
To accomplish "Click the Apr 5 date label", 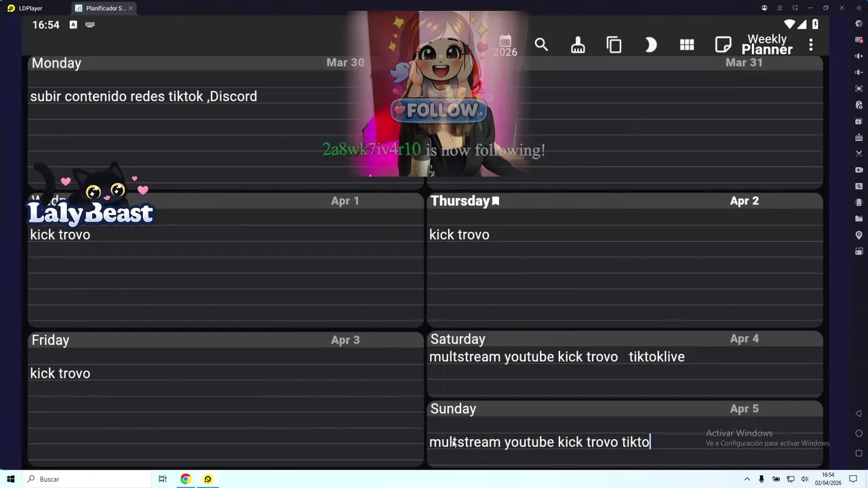I will click(745, 409).
